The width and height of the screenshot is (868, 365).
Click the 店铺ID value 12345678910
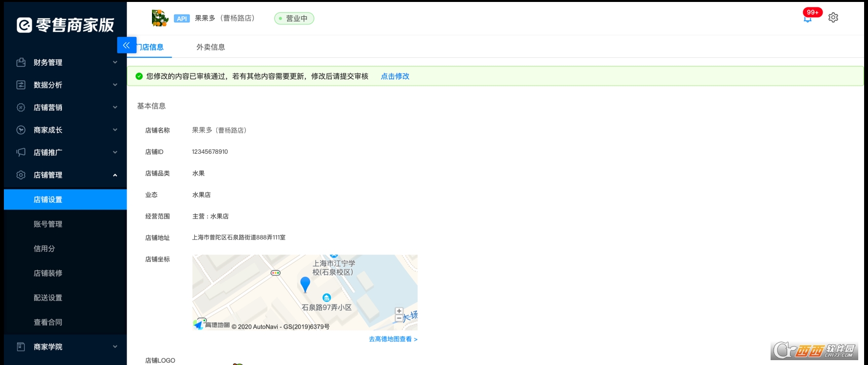(x=210, y=152)
